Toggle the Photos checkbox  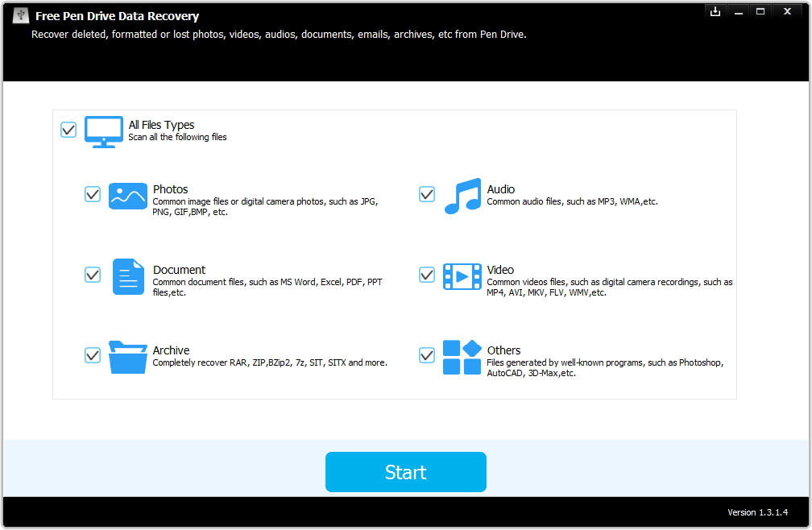93,194
